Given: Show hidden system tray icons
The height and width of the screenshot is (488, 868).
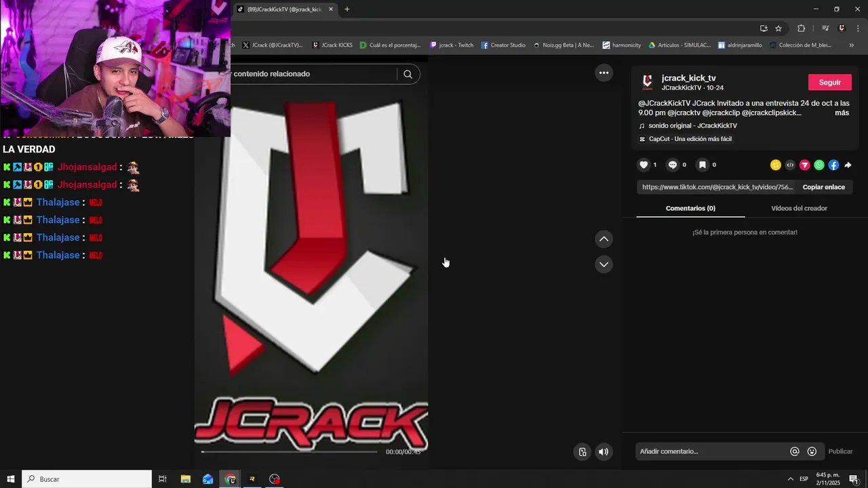Looking at the screenshot, I should pos(790,479).
